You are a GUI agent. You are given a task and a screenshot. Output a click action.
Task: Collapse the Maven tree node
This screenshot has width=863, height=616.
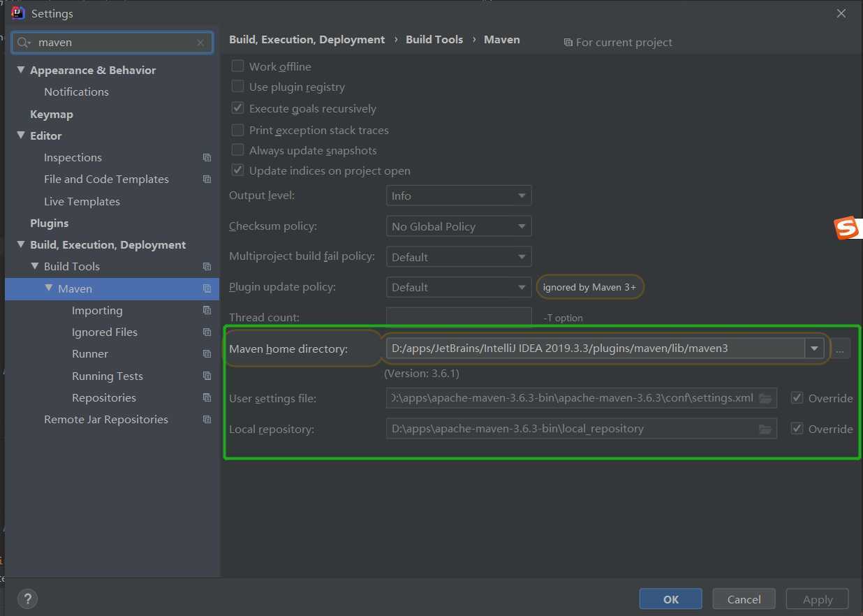click(x=49, y=288)
